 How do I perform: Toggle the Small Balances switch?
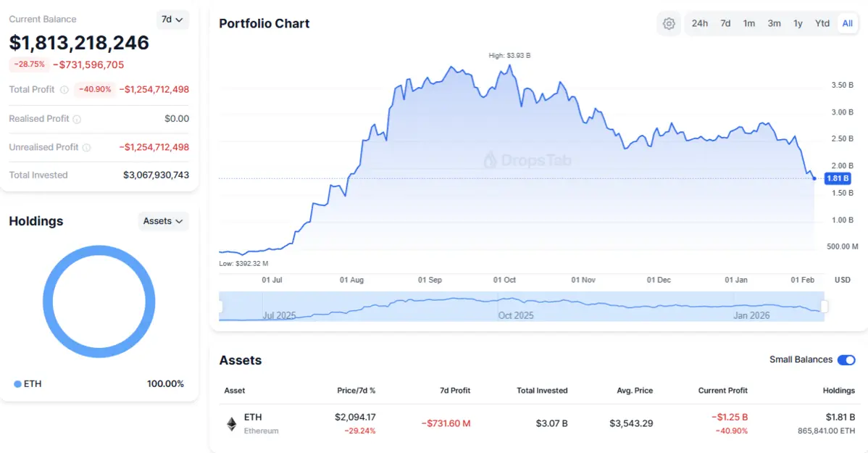pos(846,360)
